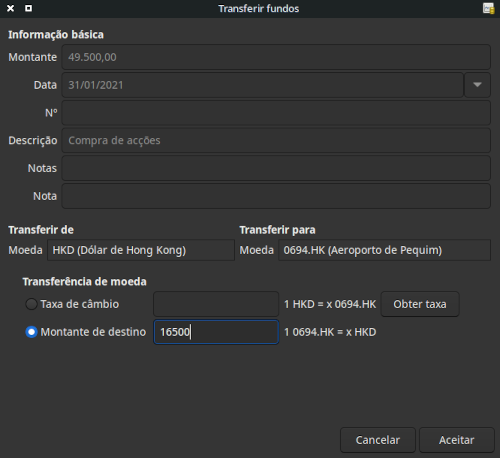Click the Taxa de câmbio value field

point(216,304)
